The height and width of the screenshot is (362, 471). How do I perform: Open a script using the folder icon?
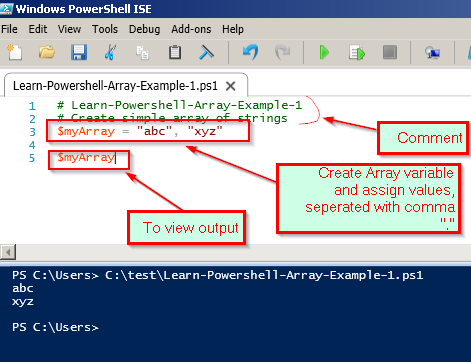47,52
